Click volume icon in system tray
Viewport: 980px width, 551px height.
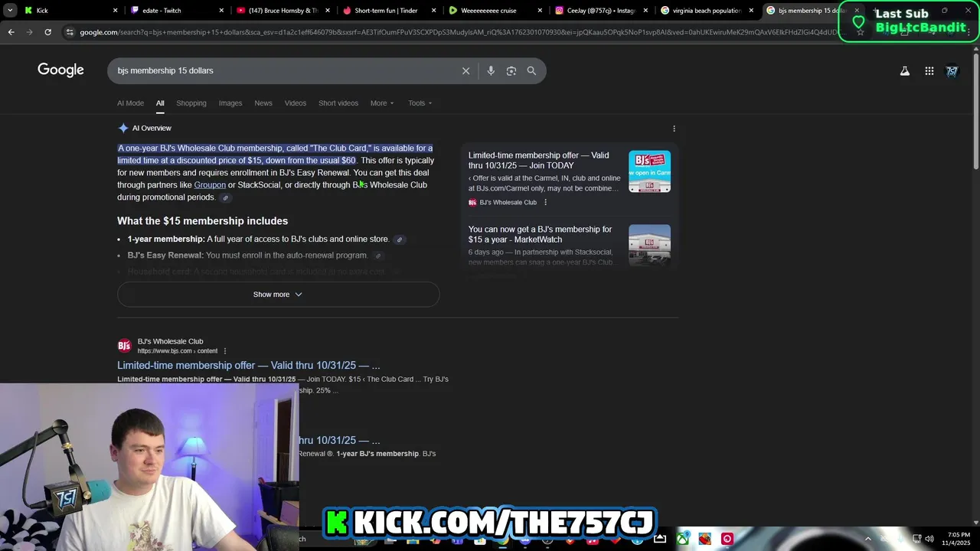(x=929, y=539)
